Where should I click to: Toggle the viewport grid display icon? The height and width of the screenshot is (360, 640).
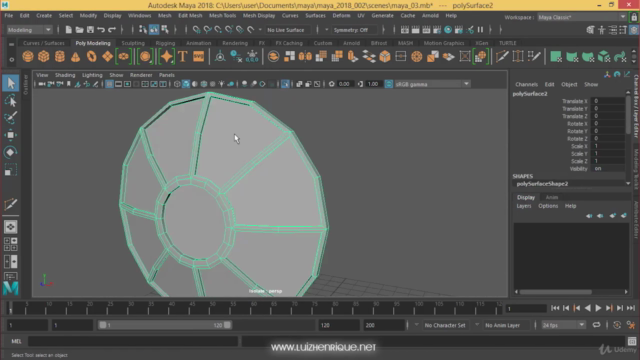109,84
